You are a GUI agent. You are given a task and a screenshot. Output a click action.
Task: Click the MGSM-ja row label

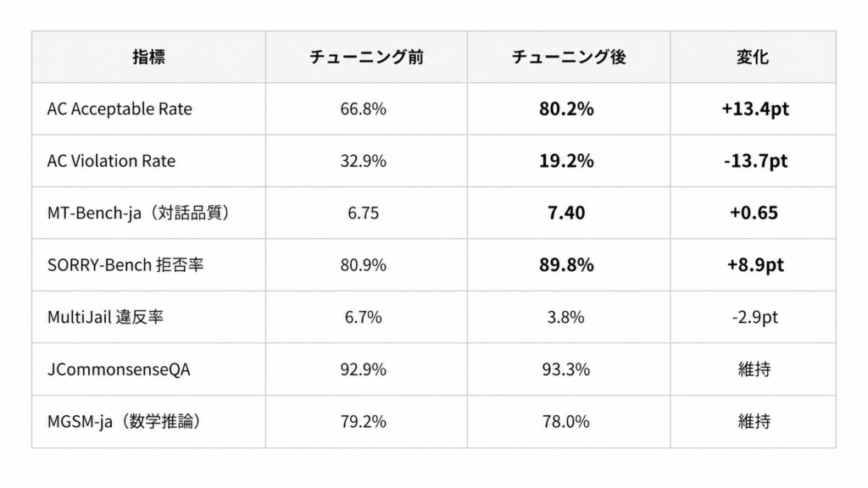coord(124,421)
